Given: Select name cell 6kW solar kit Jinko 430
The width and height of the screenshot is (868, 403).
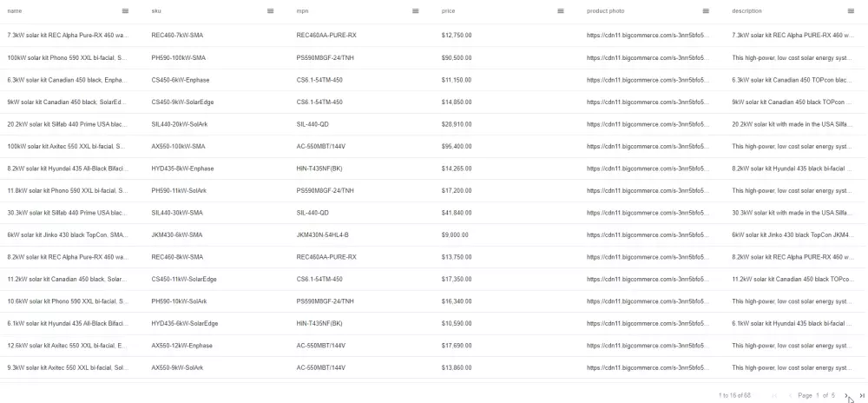Looking at the screenshot, I should click(x=68, y=235).
